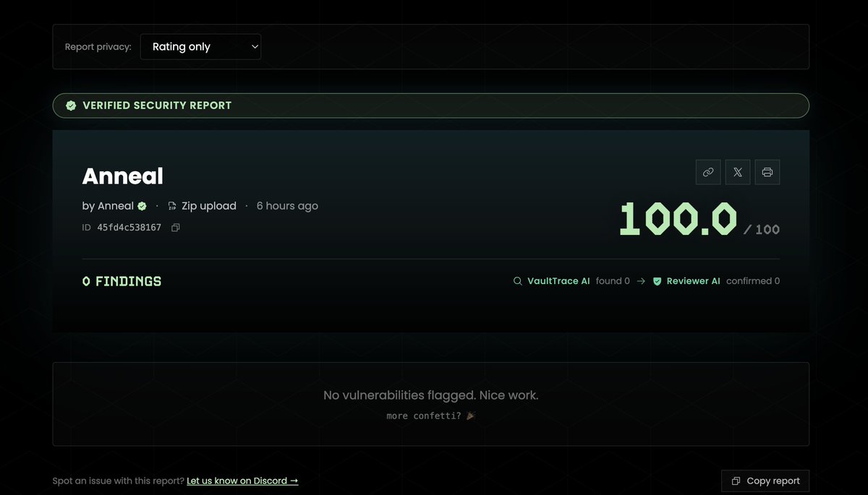Copy the report ID 45fd4c538167
The height and width of the screenshot is (495, 868).
pos(175,228)
